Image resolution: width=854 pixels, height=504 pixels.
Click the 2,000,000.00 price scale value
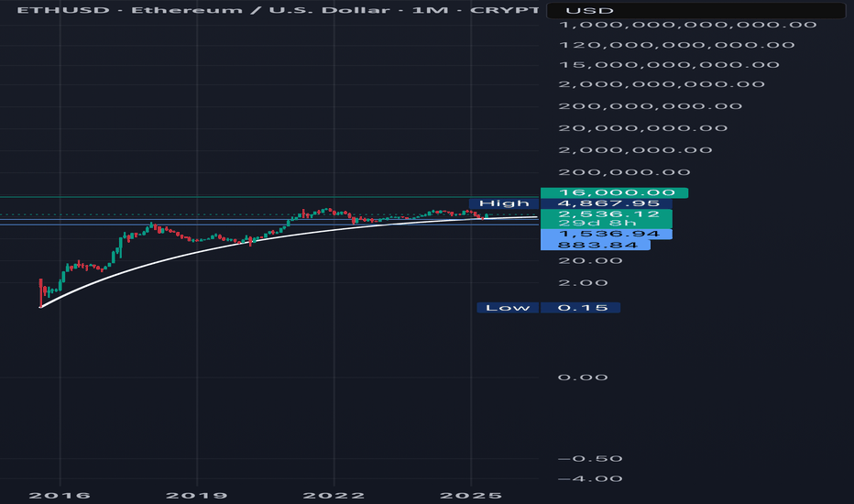point(635,150)
